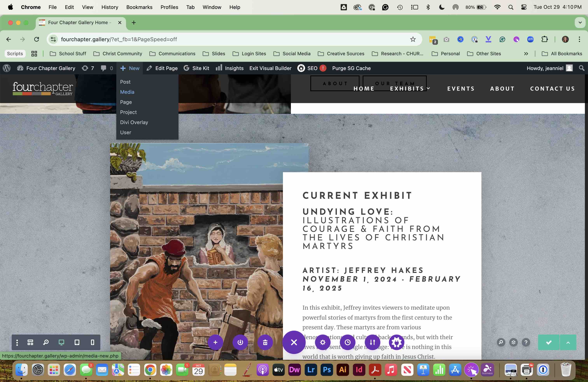The width and height of the screenshot is (588, 382).
Task: Reload the page in Chrome
Action: click(37, 39)
